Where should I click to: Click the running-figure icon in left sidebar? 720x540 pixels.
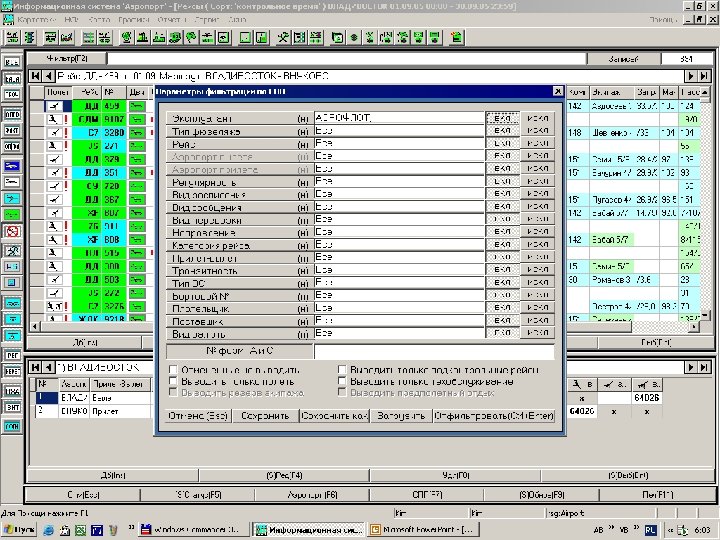tap(12, 250)
